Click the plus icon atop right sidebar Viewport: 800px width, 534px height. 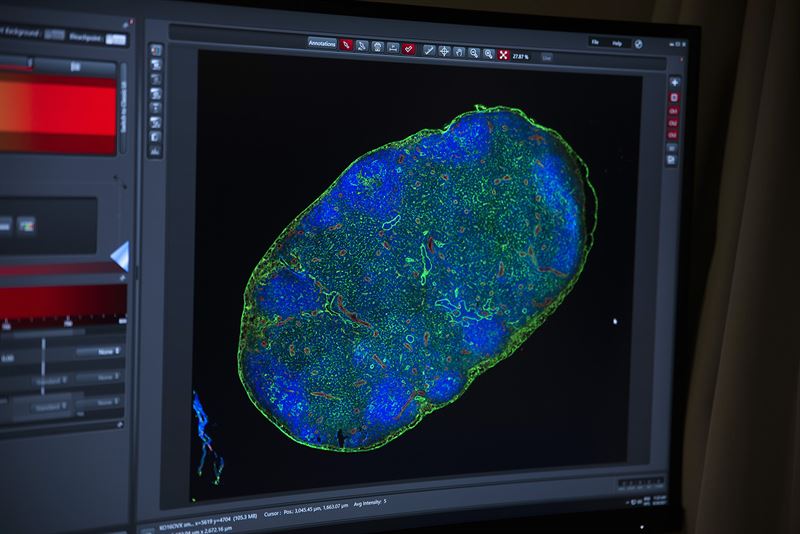674,82
